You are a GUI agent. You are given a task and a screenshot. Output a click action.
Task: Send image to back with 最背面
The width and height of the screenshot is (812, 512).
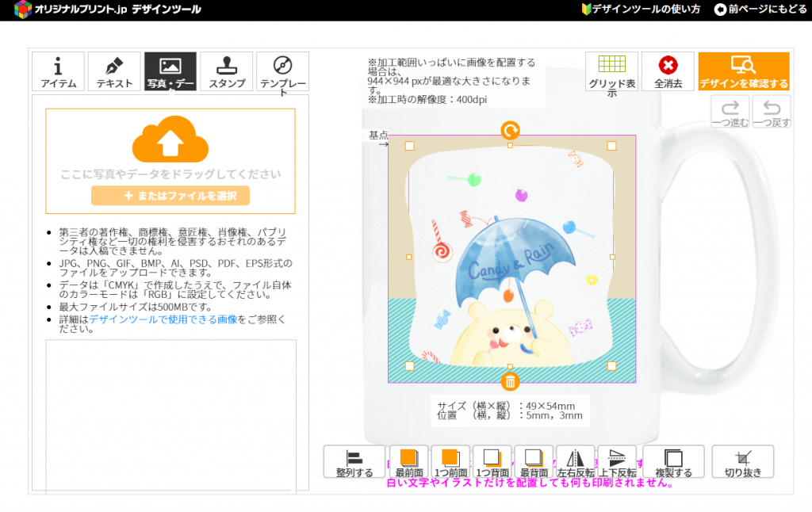point(534,462)
